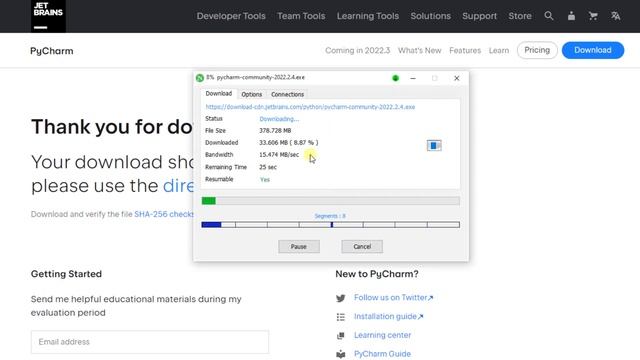This screenshot has height=360, width=640.
Task: Switch to the Connections tab
Action: pos(287,94)
